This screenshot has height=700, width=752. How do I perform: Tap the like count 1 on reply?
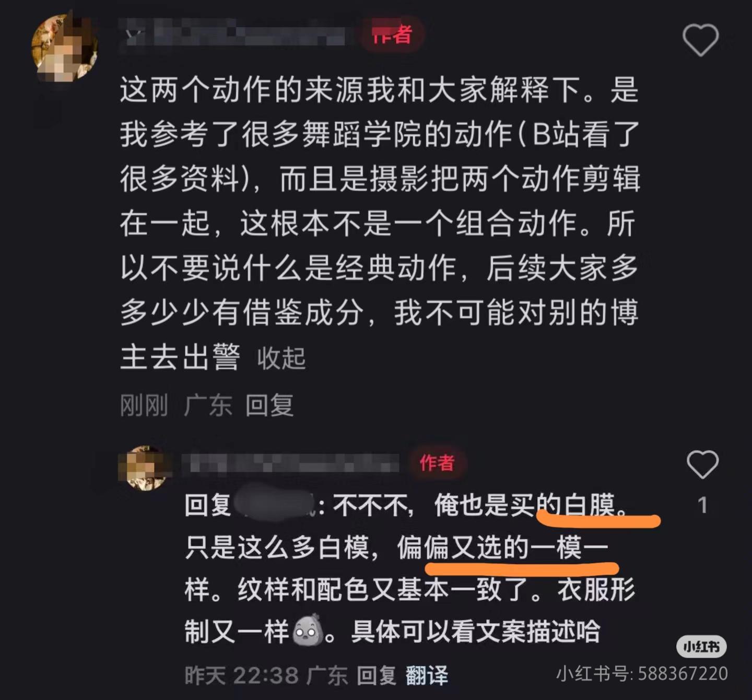[703, 505]
